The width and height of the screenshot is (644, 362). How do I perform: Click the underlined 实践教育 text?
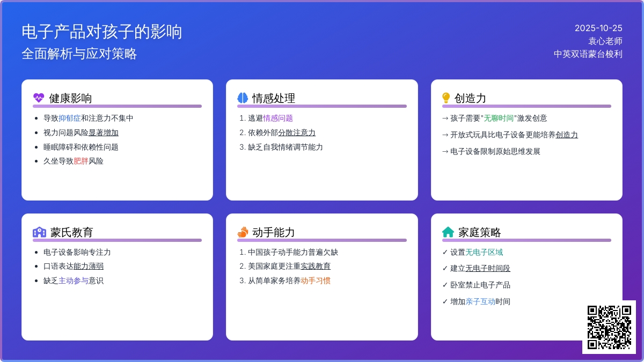point(316,266)
